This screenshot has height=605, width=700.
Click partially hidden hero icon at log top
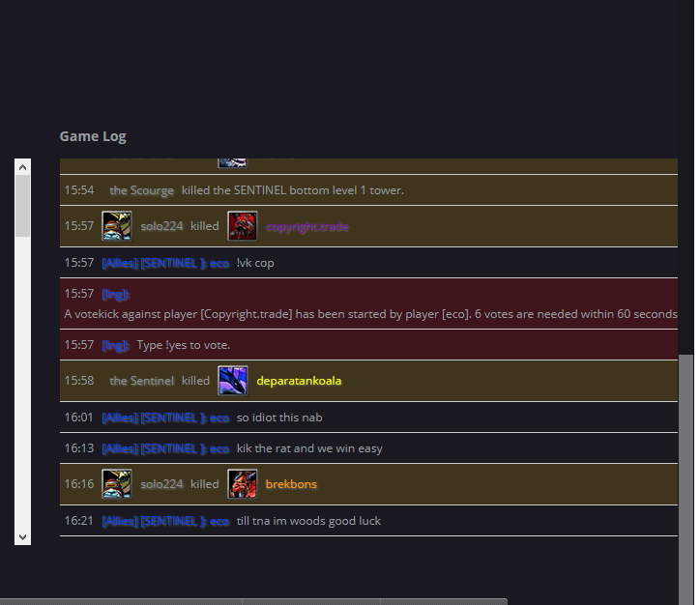pos(233,163)
